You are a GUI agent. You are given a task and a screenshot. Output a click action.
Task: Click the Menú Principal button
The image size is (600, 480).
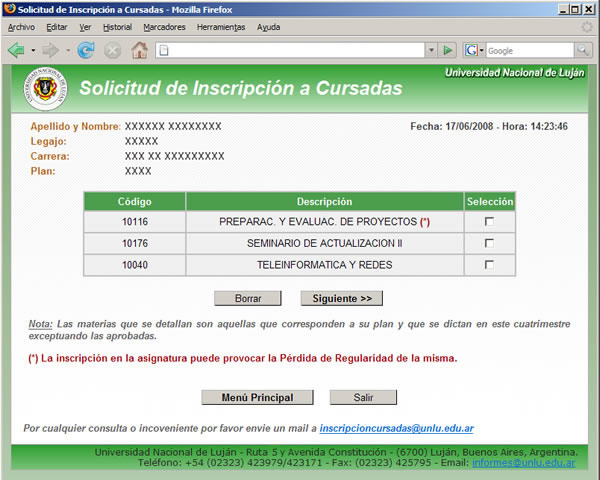coord(258,397)
